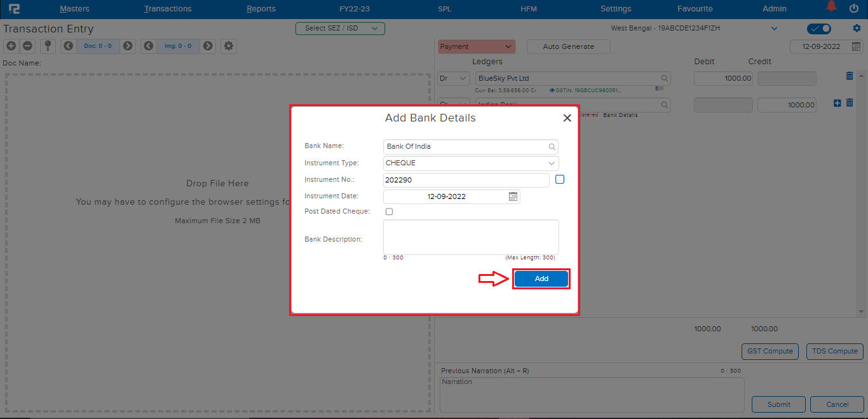Click inside the Bank Description text area

coord(470,238)
